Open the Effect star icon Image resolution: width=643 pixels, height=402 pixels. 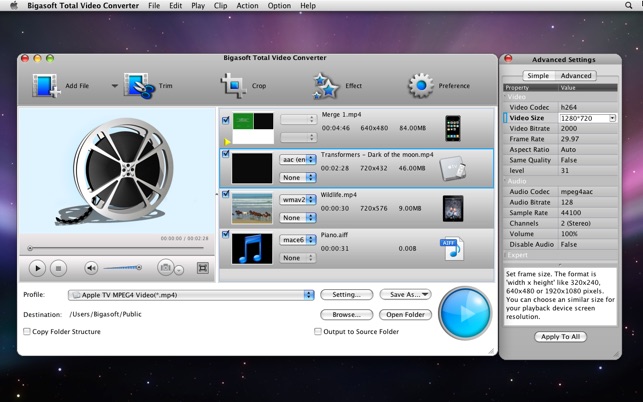[x=326, y=86]
